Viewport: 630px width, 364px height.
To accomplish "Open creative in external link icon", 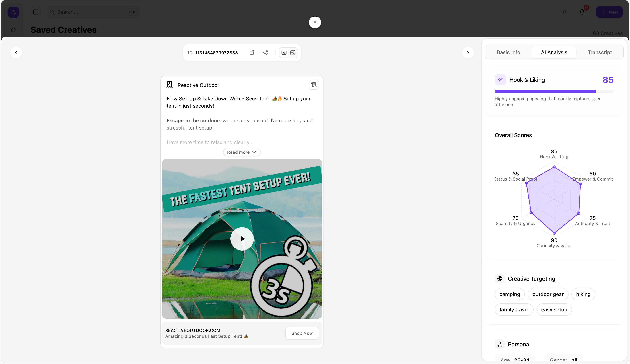I will 252,53.
